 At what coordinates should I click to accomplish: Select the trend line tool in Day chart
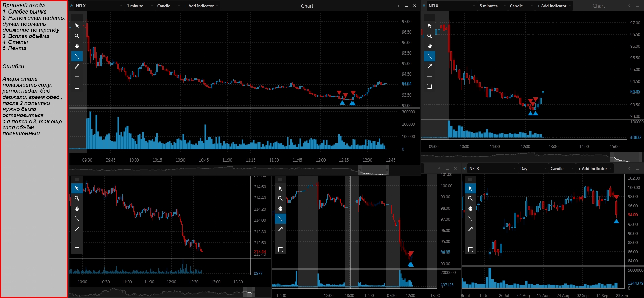470,219
